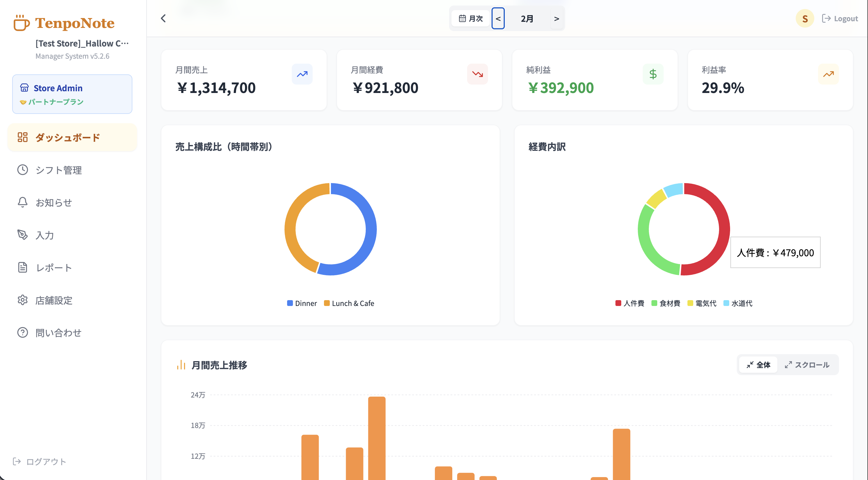Toggle the Dinner legend item
This screenshot has height=480, width=868.
pyautogui.click(x=302, y=303)
